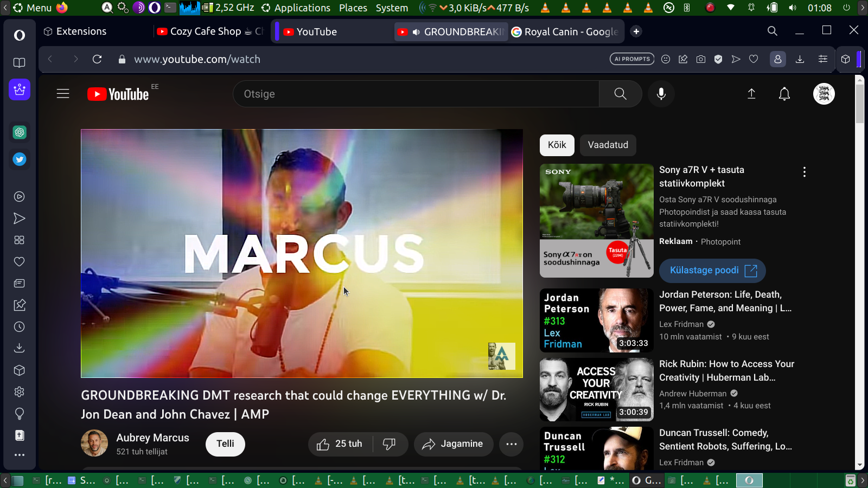Open options for the Sony a7R V ad
Viewport: 868px width, 488px height.
(x=805, y=172)
